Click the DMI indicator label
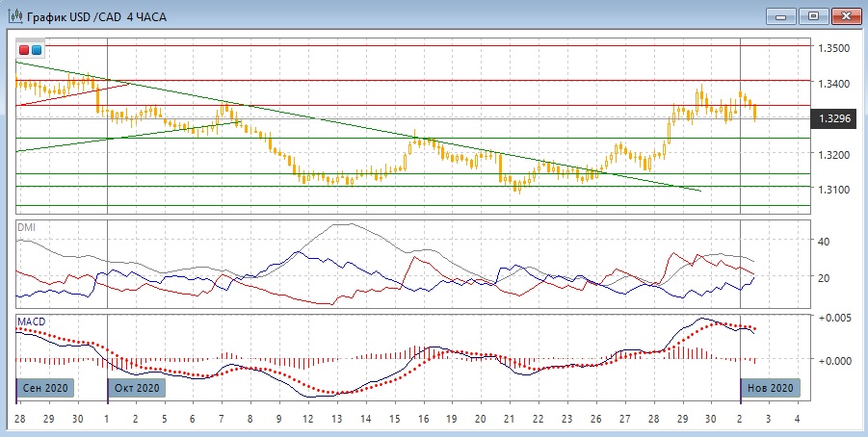 coord(26,225)
